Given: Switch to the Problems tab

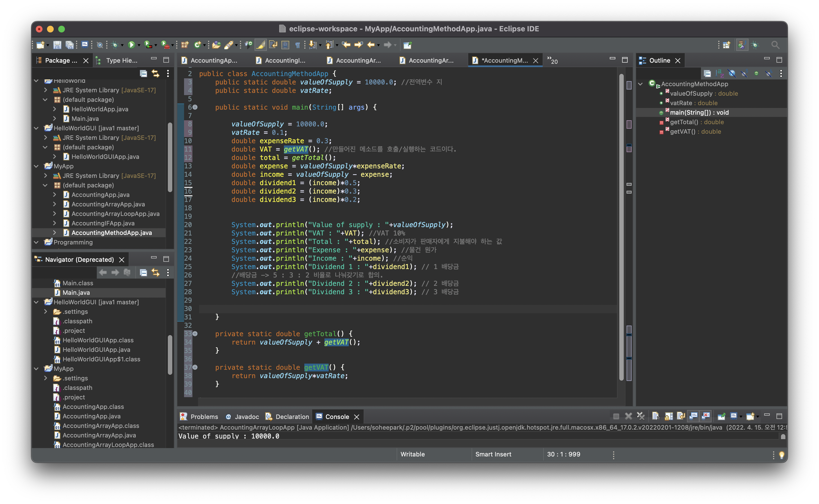Looking at the screenshot, I should pos(199,417).
